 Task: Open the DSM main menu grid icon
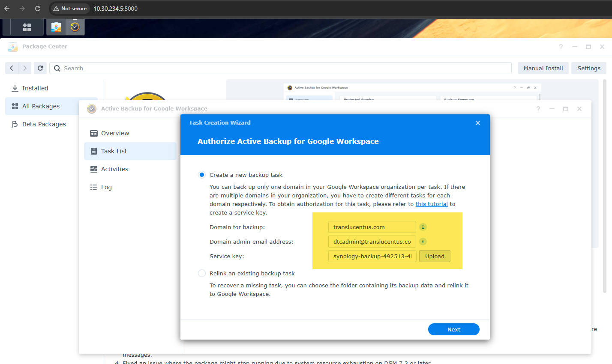coord(27,27)
